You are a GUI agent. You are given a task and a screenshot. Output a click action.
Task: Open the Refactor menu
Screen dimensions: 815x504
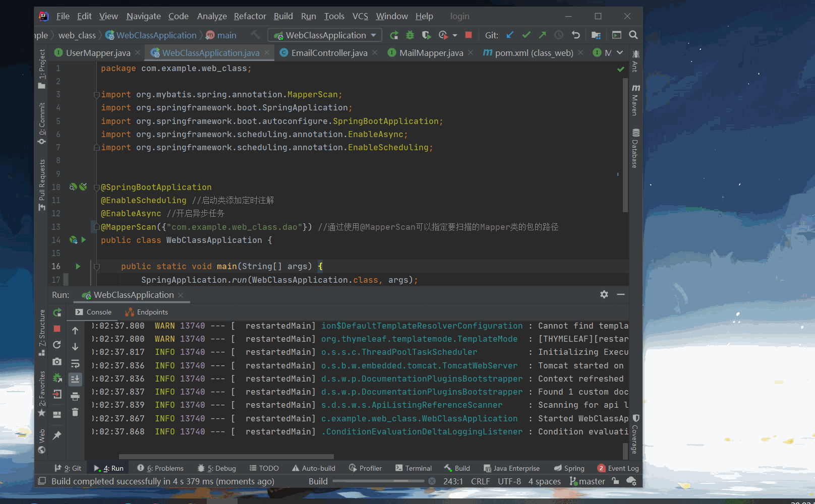pyautogui.click(x=250, y=16)
